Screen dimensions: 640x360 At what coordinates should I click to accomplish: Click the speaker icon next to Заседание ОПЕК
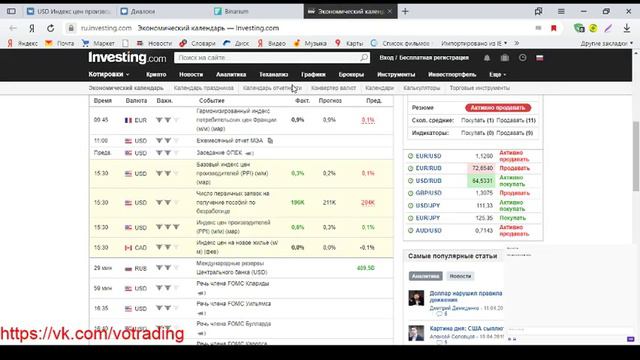point(249,153)
